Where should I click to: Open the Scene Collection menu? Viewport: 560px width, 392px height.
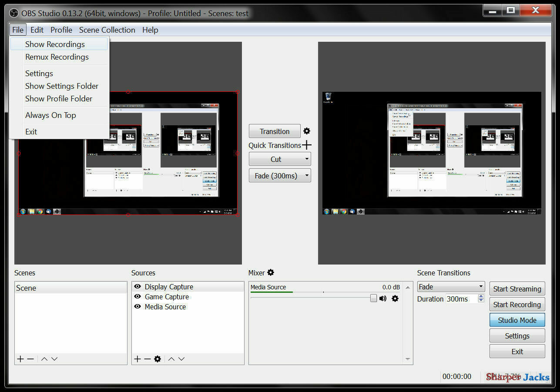point(107,30)
